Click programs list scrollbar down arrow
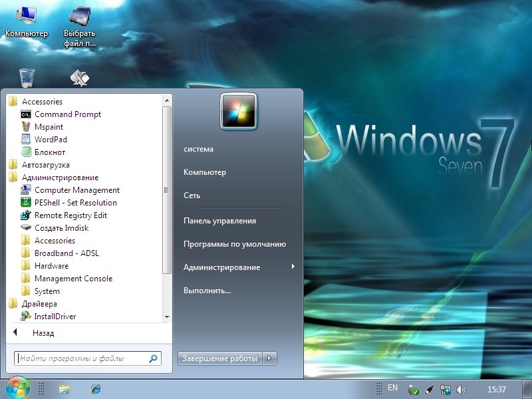 [167, 317]
